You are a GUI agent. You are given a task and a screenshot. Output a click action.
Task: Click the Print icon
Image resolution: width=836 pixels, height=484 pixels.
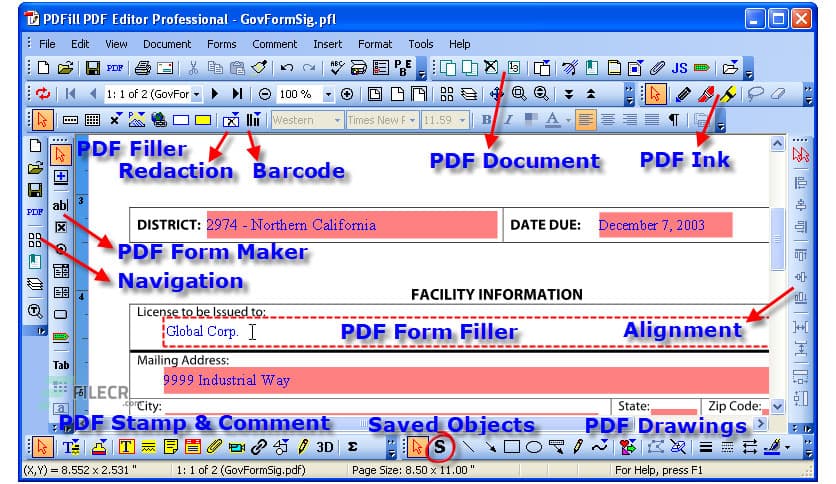click(x=142, y=68)
